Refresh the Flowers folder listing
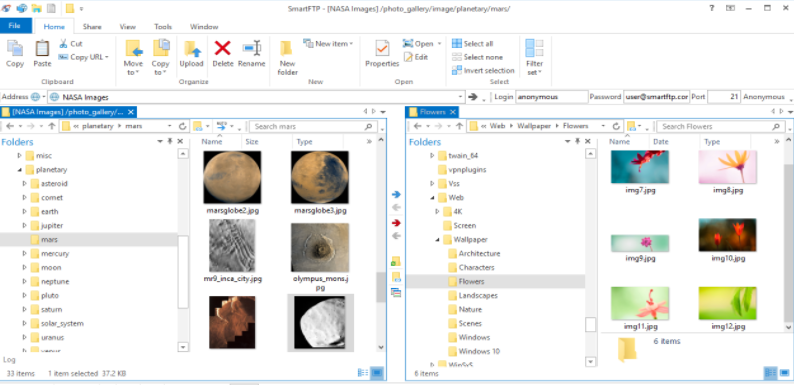794x385 pixels. (x=616, y=126)
